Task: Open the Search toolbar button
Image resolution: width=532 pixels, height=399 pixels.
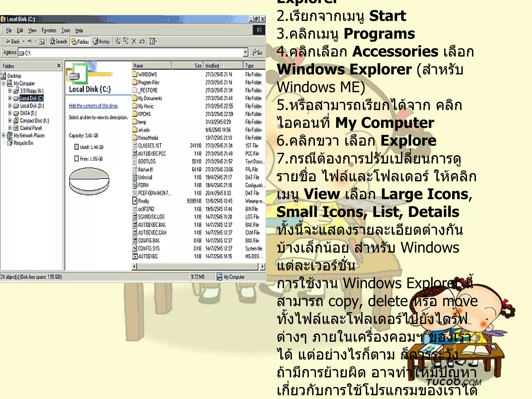Action: pos(58,41)
